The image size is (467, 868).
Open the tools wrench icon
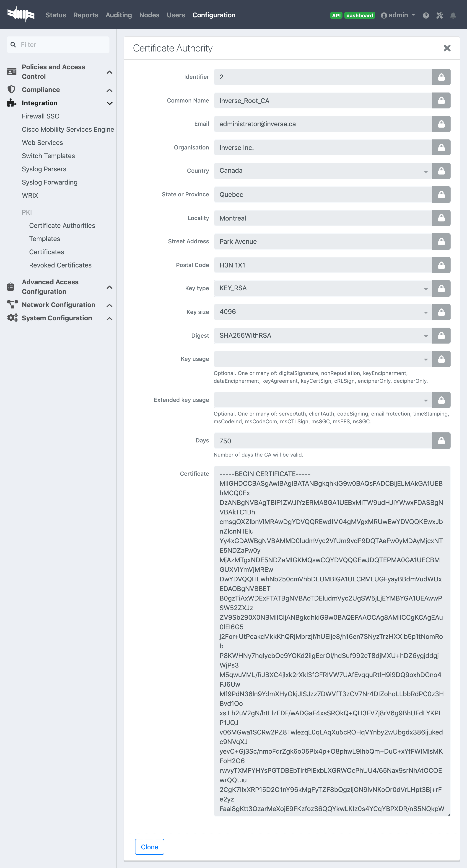click(439, 15)
